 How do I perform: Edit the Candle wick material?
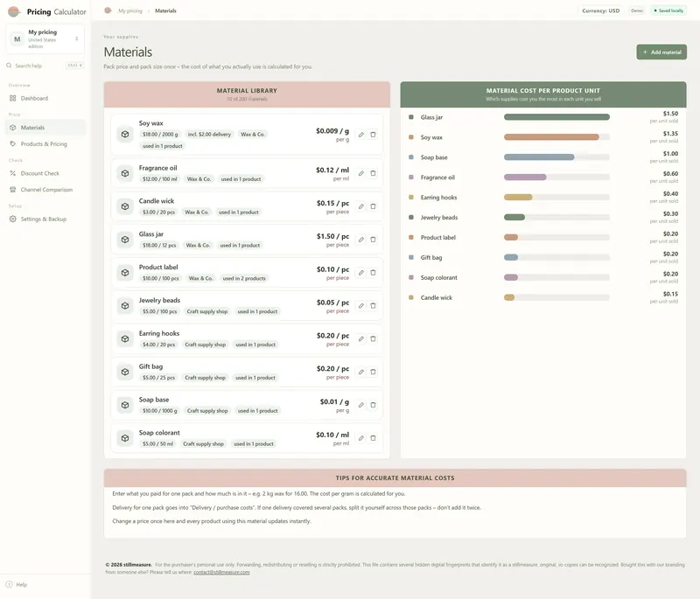coord(360,206)
